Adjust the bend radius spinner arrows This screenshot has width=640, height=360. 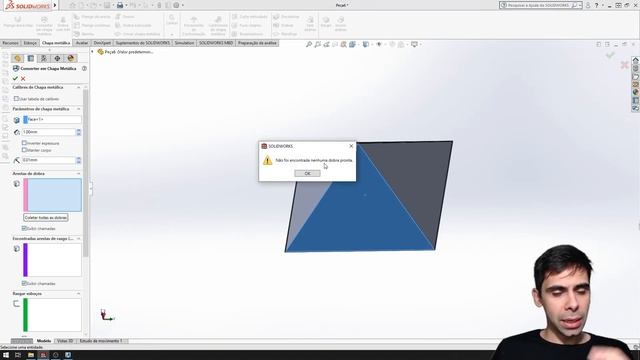[78, 160]
